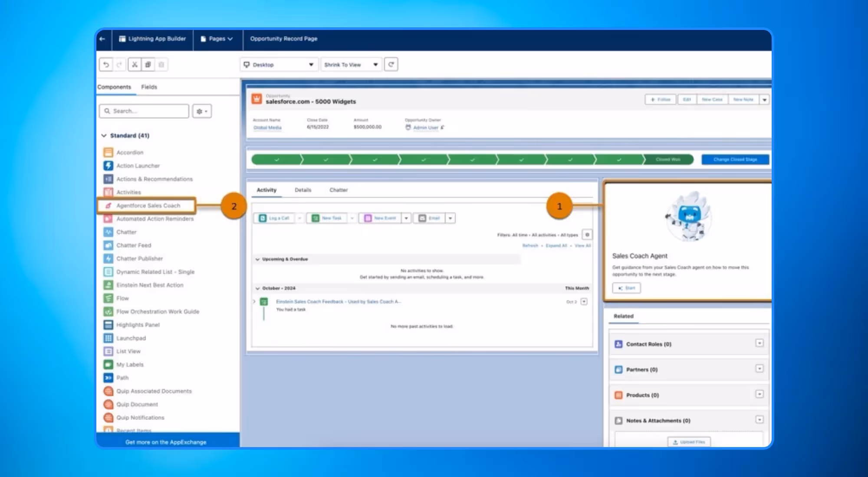Screen dimensions: 868x477
Task: Open component settings gear dropdown
Action: [x=202, y=111]
